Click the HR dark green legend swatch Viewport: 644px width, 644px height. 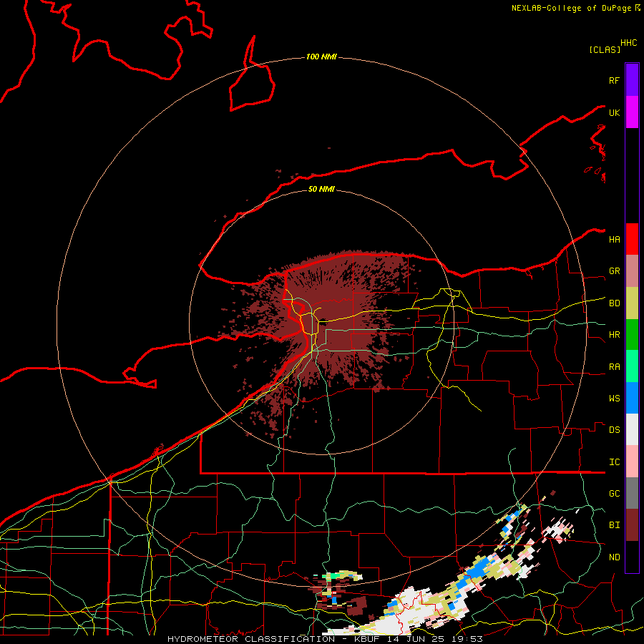pyautogui.click(x=632, y=335)
